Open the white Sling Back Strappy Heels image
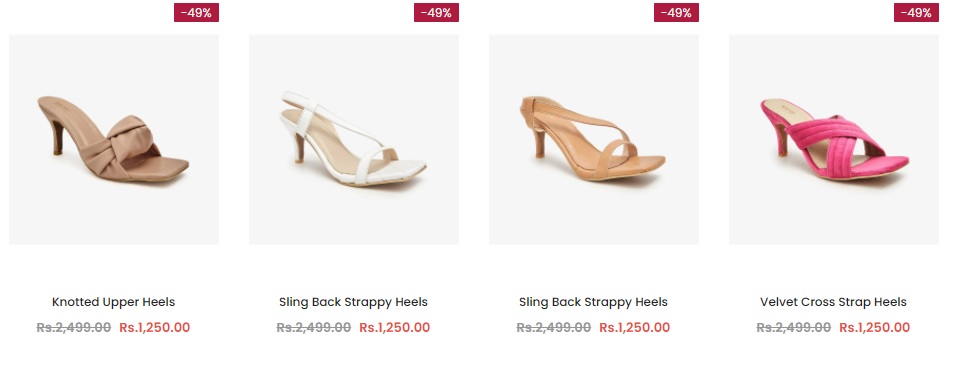This screenshot has height=381, width=973. click(354, 139)
